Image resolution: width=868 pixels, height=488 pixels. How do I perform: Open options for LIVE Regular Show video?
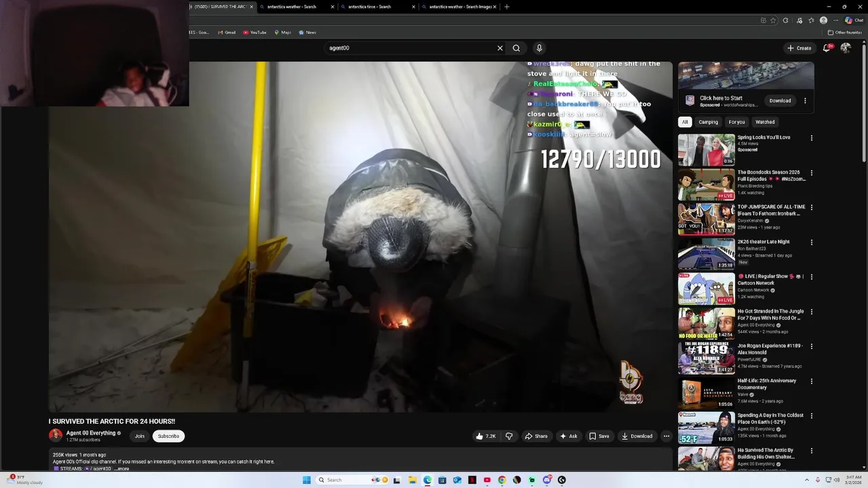pyautogui.click(x=811, y=277)
